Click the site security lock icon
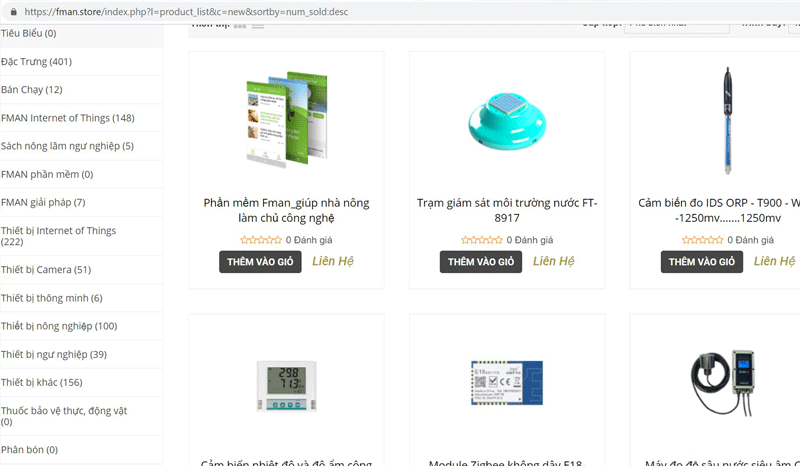 pos(14,12)
